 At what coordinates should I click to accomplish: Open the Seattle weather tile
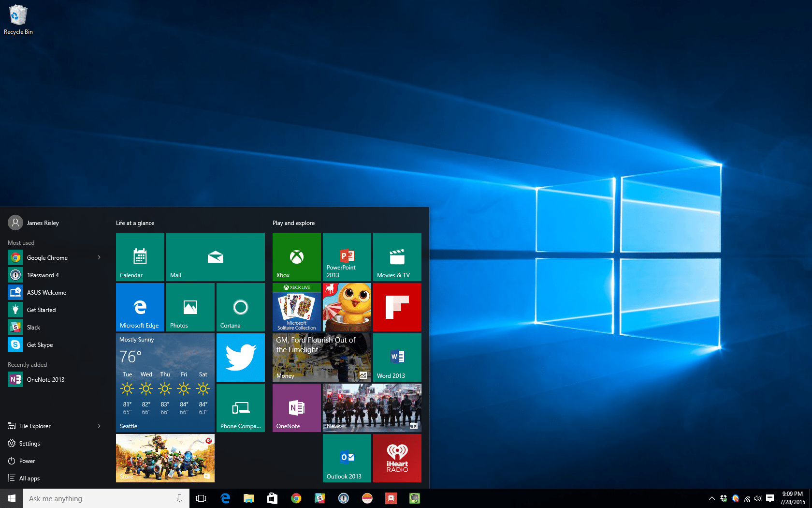(x=165, y=383)
